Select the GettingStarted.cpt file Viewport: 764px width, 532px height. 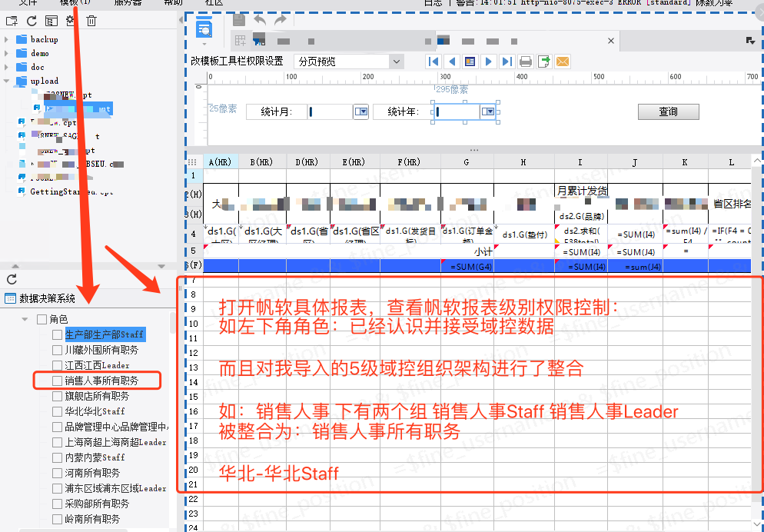71,191
